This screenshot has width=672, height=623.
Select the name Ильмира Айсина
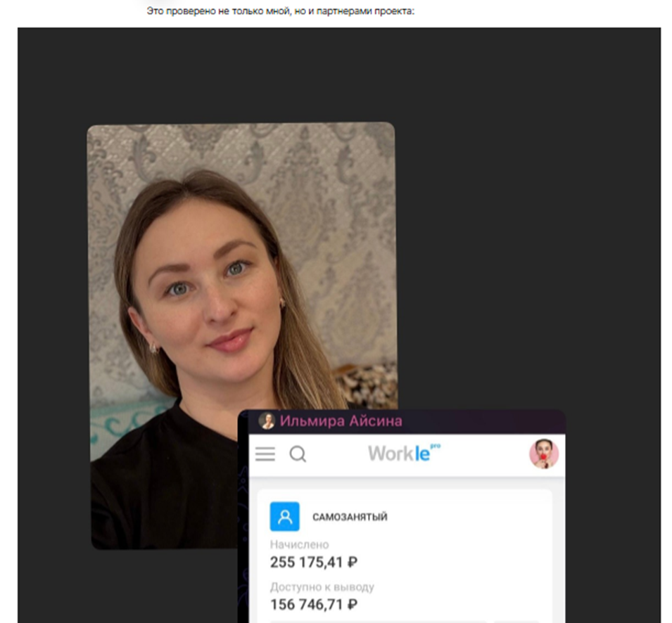(x=341, y=421)
